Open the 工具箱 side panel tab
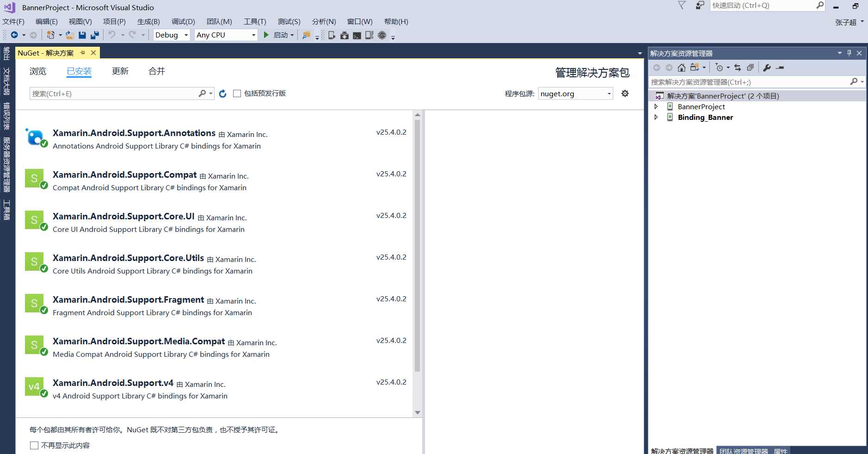The image size is (868, 454). point(6,210)
